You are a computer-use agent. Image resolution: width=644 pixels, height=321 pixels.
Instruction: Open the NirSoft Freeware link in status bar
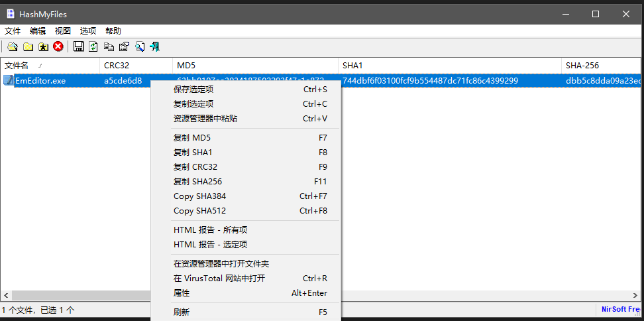tap(620, 309)
